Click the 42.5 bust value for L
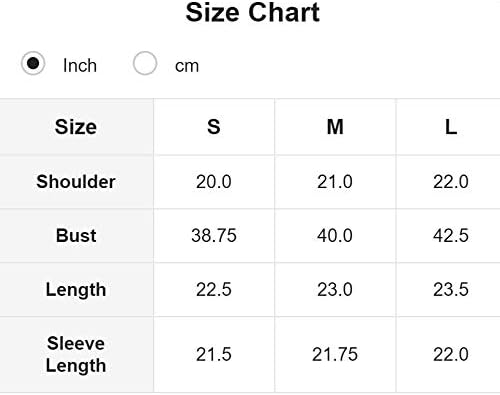Screen dimensions: 500x395 pos(451,236)
